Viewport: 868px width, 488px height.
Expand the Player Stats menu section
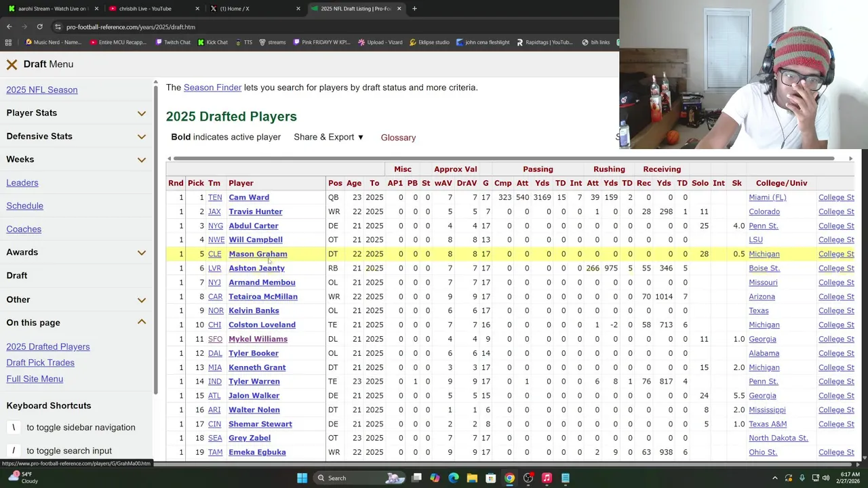point(76,113)
